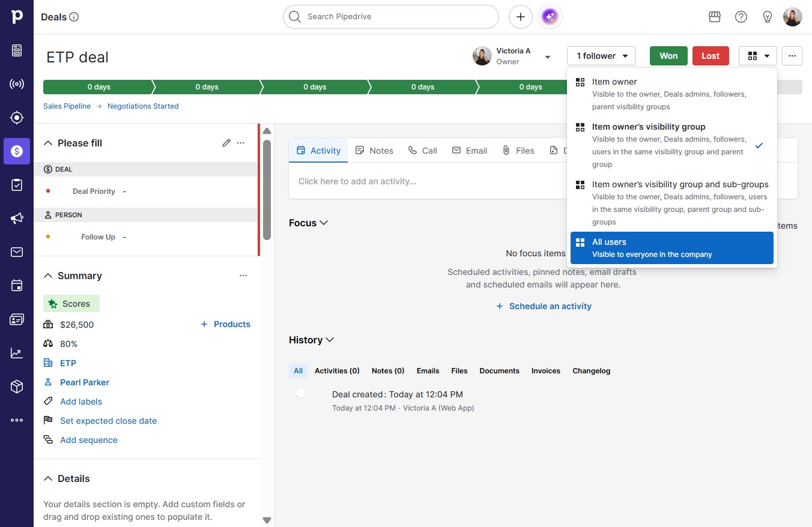The image size is (812, 527).
Task: Open the ETP organization link
Action: coord(68,363)
